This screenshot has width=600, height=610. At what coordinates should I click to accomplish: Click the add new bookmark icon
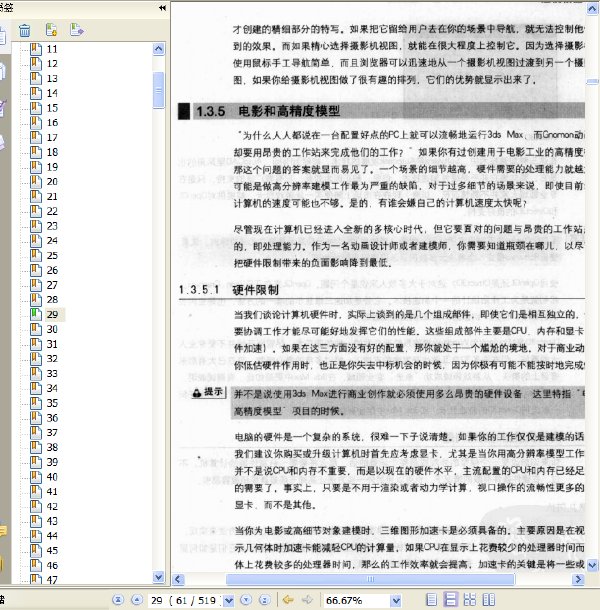pyautogui.click(x=51, y=30)
